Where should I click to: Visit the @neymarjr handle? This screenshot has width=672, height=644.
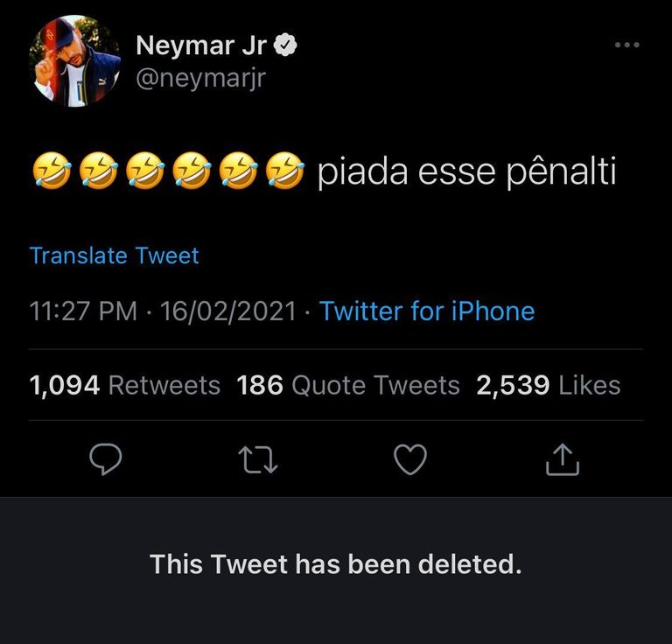coord(200,78)
